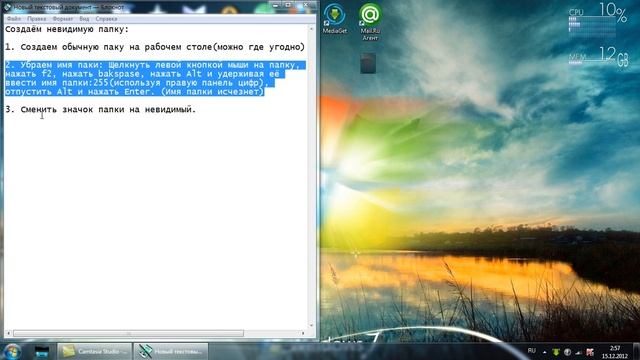Click the highlighted line '2. Убраем имя паки'
This screenshot has height=360, width=640.
tap(155, 65)
